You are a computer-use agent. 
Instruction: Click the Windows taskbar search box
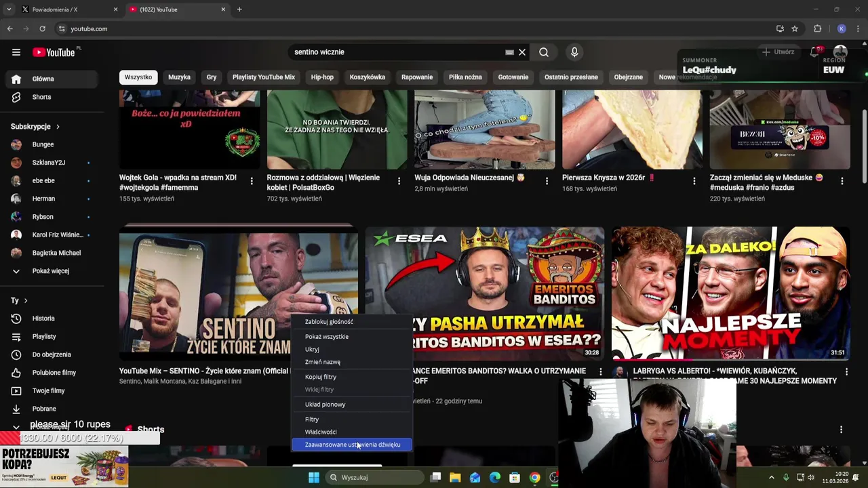coord(375,477)
